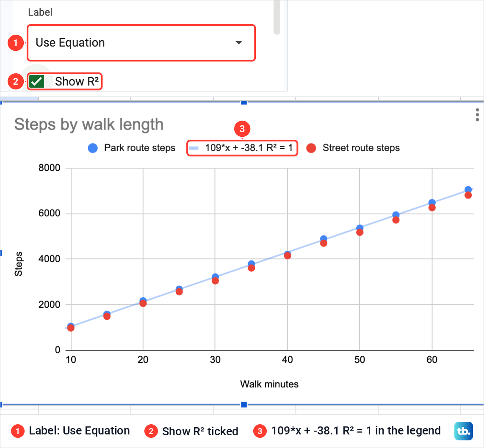Viewport: 484px width, 448px height.
Task: Click the Walk minutes axis title
Action: (269, 384)
